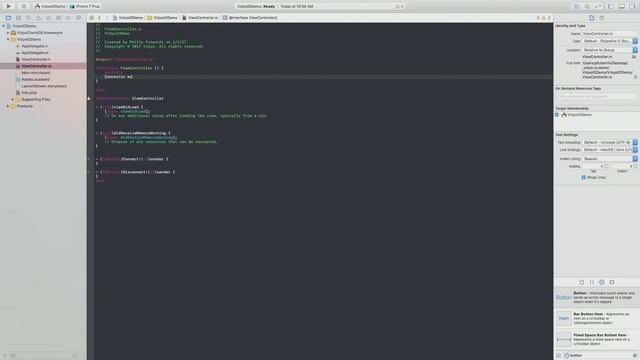This screenshot has width=640, height=360.
Task: Edit the file Name field
Action: point(609,34)
